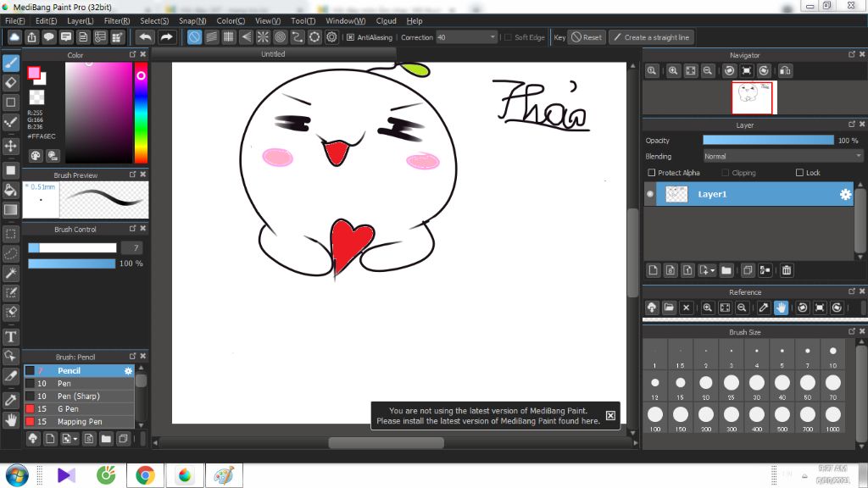Toggle the AntiAliasing checkbox
The width and height of the screenshot is (868, 488).
(x=350, y=37)
